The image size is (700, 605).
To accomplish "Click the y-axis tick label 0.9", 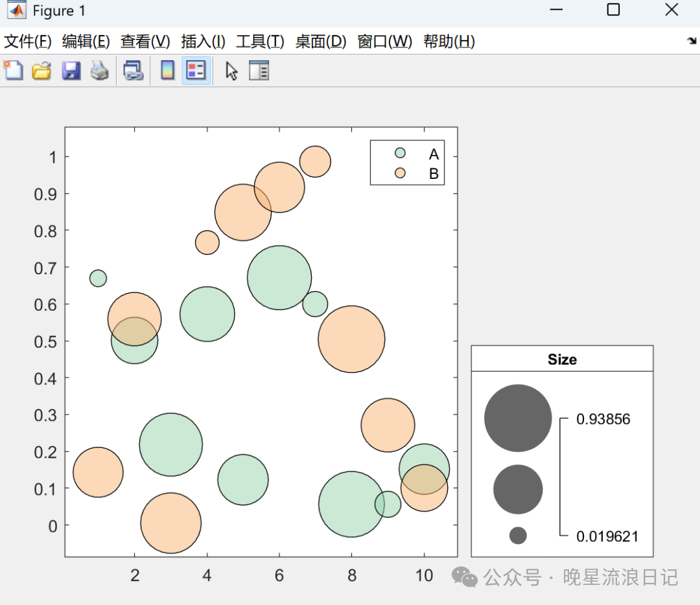I will click(45, 195).
